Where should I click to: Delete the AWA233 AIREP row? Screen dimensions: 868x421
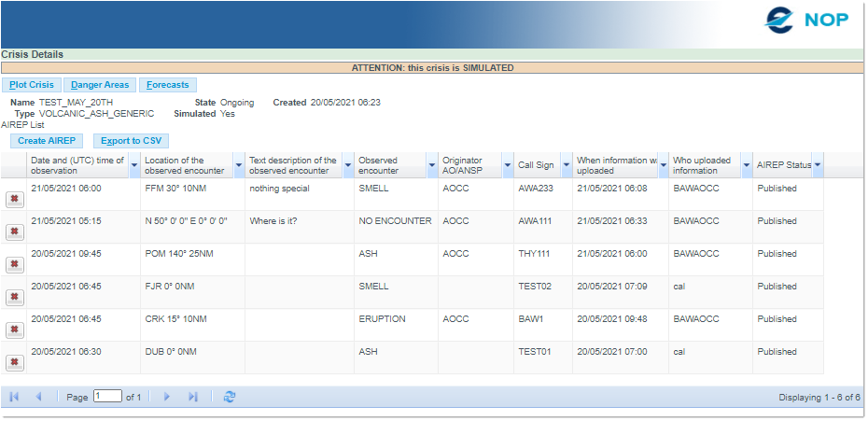pyautogui.click(x=14, y=199)
